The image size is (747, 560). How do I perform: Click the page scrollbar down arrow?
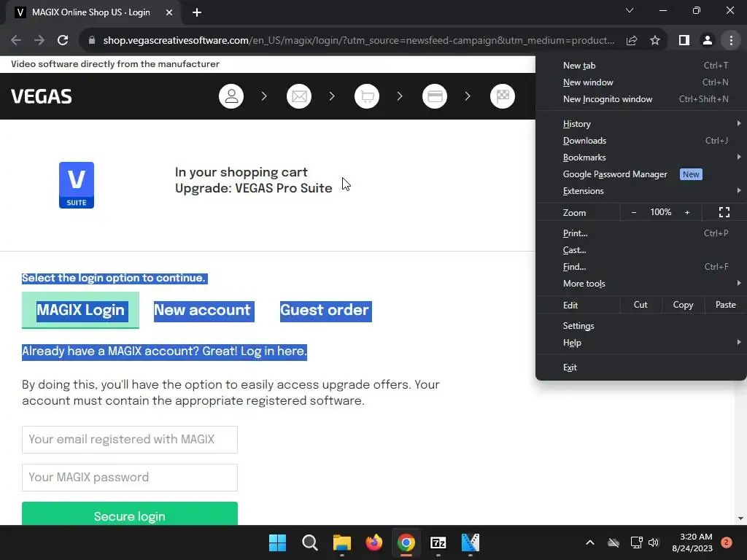click(740, 518)
